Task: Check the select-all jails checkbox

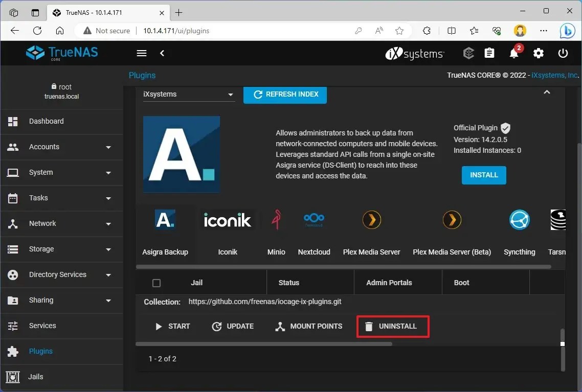Action: click(156, 282)
